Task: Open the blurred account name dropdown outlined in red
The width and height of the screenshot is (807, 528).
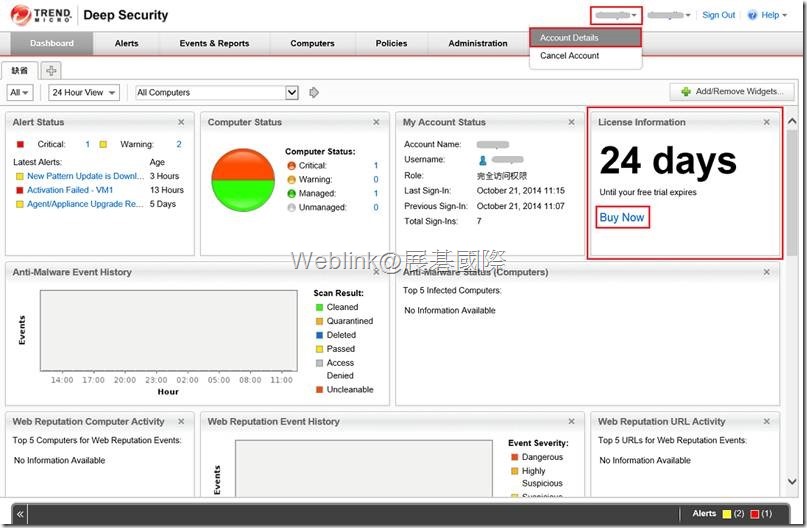Action: tap(616, 15)
